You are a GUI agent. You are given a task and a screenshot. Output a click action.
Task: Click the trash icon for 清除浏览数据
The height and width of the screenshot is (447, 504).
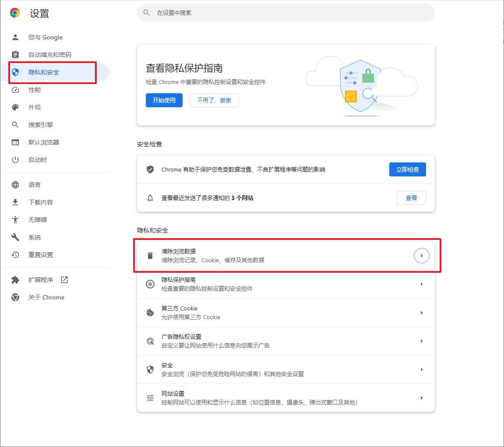(x=150, y=256)
